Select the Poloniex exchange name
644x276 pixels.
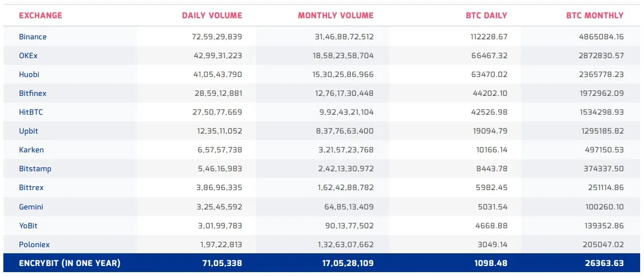tap(34, 244)
